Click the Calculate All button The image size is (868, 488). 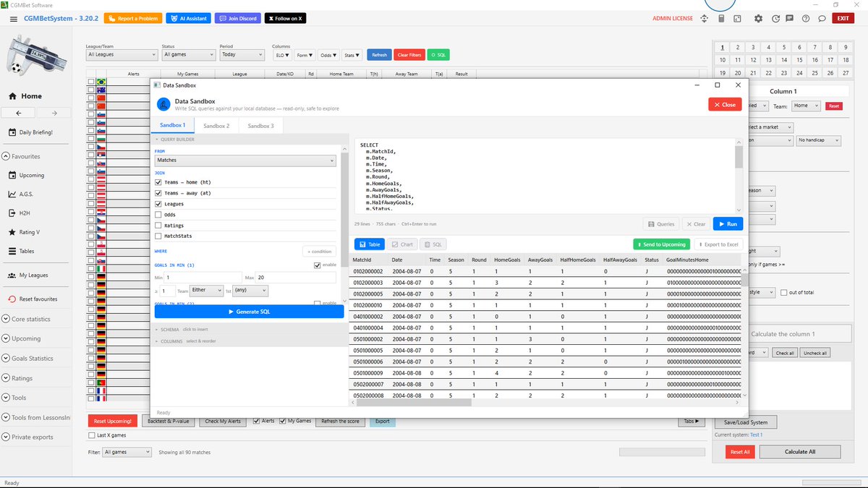[x=799, y=451]
